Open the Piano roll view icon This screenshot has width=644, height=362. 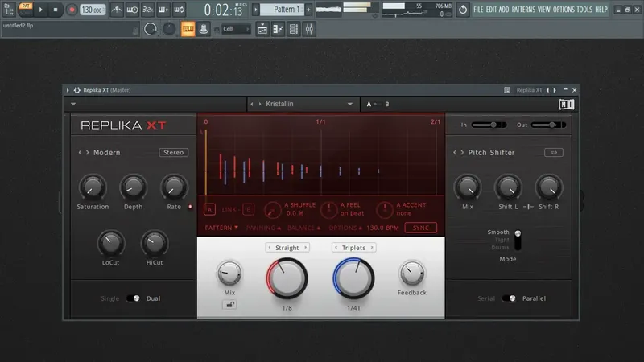(x=278, y=29)
